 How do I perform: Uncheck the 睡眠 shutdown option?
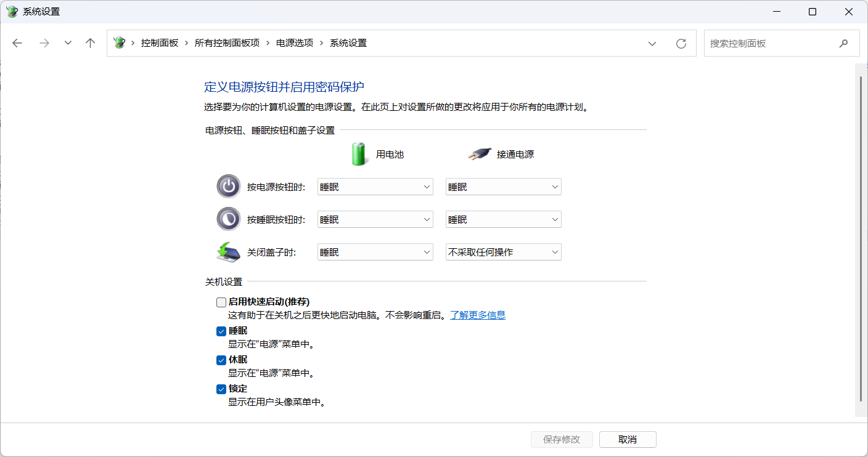coord(221,331)
